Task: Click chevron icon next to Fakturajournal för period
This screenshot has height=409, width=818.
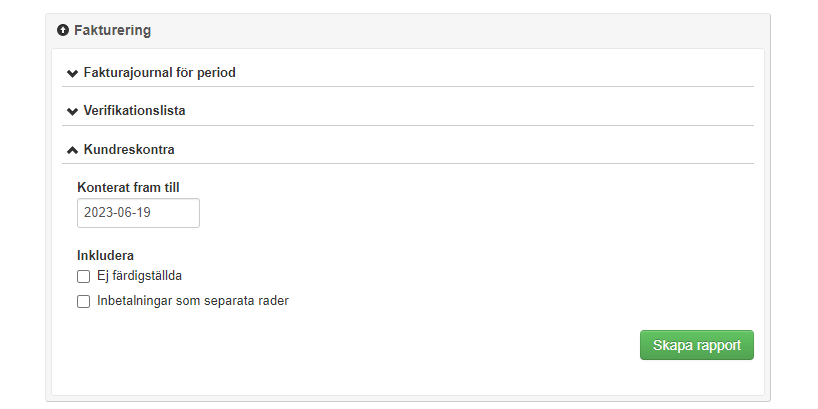Action: 72,73
